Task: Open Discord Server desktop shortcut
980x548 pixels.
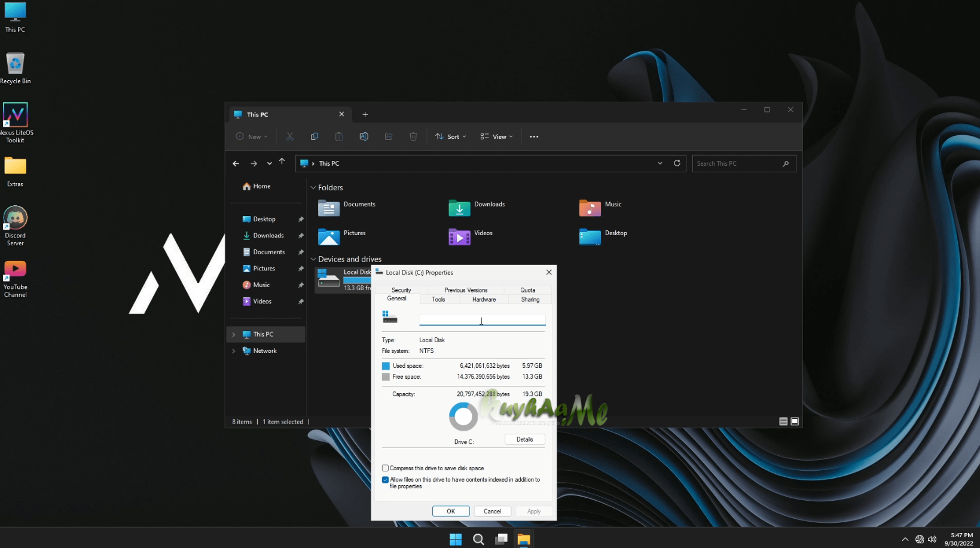Action: 15,226
